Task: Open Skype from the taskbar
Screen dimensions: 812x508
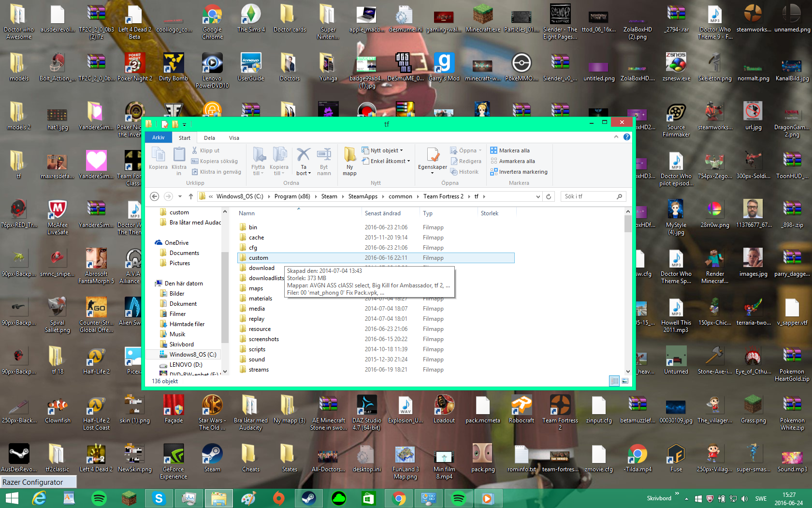Action: (x=159, y=498)
